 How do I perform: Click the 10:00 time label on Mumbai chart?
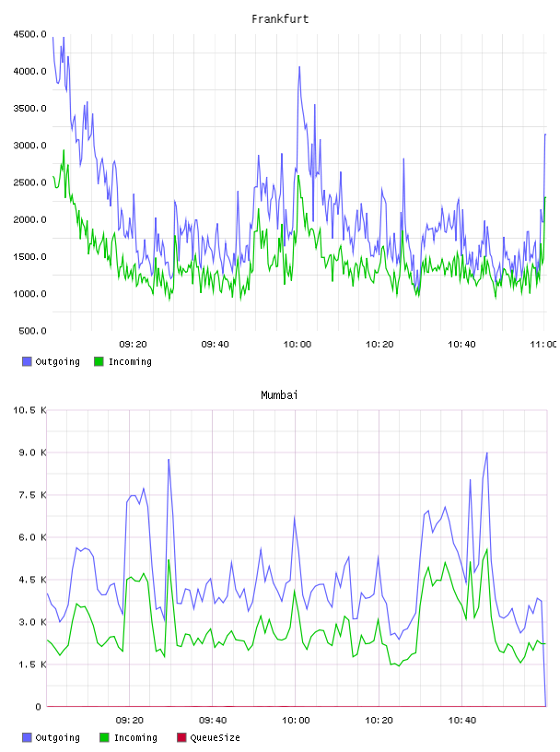click(x=296, y=721)
